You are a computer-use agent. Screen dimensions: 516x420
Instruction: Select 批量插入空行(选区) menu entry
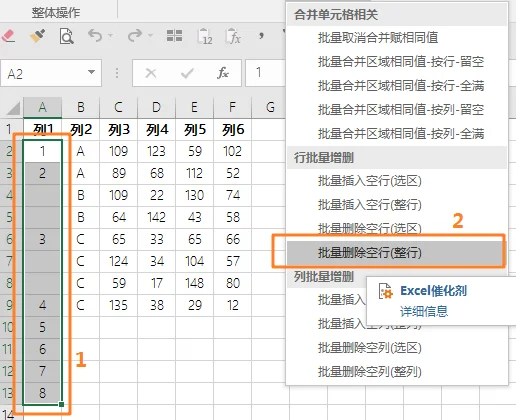(x=397, y=181)
